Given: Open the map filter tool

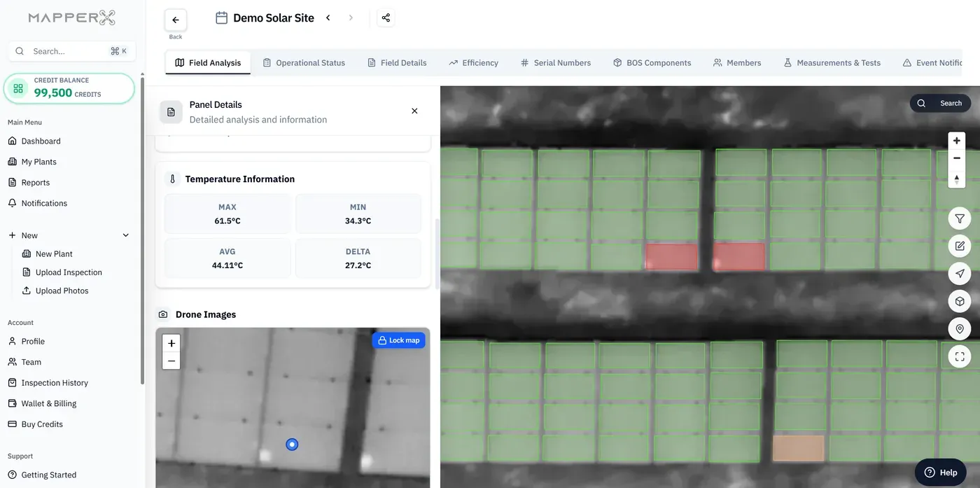Looking at the screenshot, I should point(960,219).
